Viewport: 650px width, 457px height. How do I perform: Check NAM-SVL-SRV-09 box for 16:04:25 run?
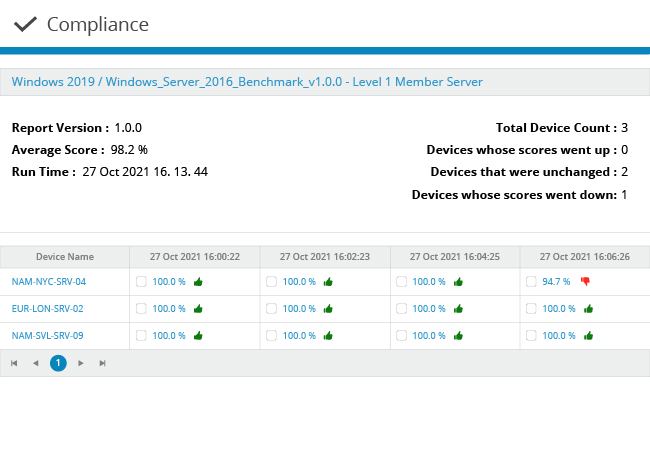401,335
